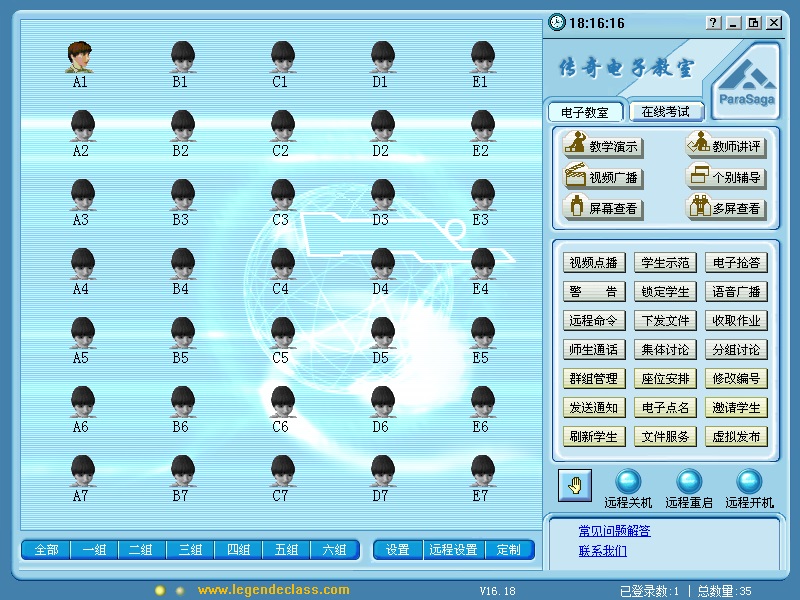The width and height of the screenshot is (800, 600).
Task: Show 四组 group four
Action: coord(238,549)
